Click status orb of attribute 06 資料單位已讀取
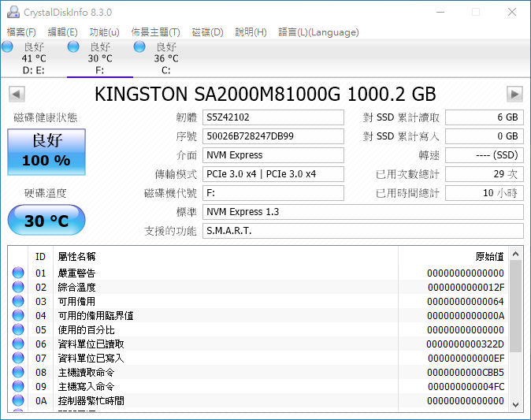Image resolution: width=531 pixels, height=420 pixels. pyautogui.click(x=18, y=344)
